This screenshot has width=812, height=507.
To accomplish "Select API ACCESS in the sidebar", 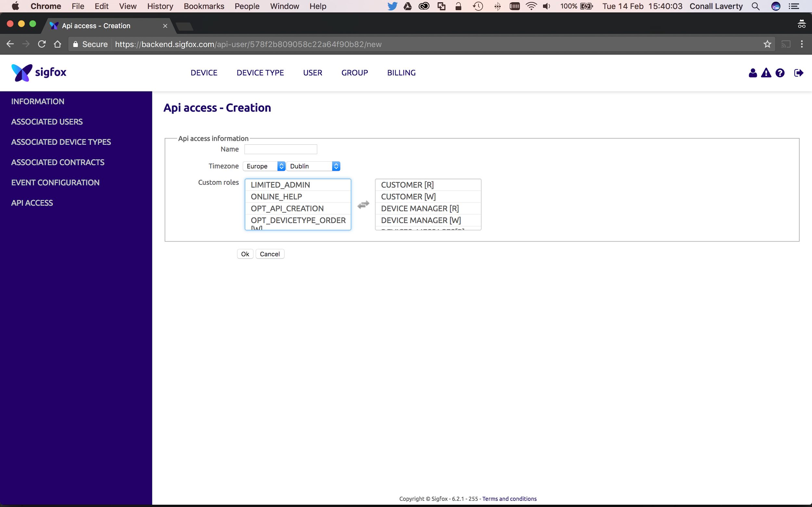I will [32, 203].
